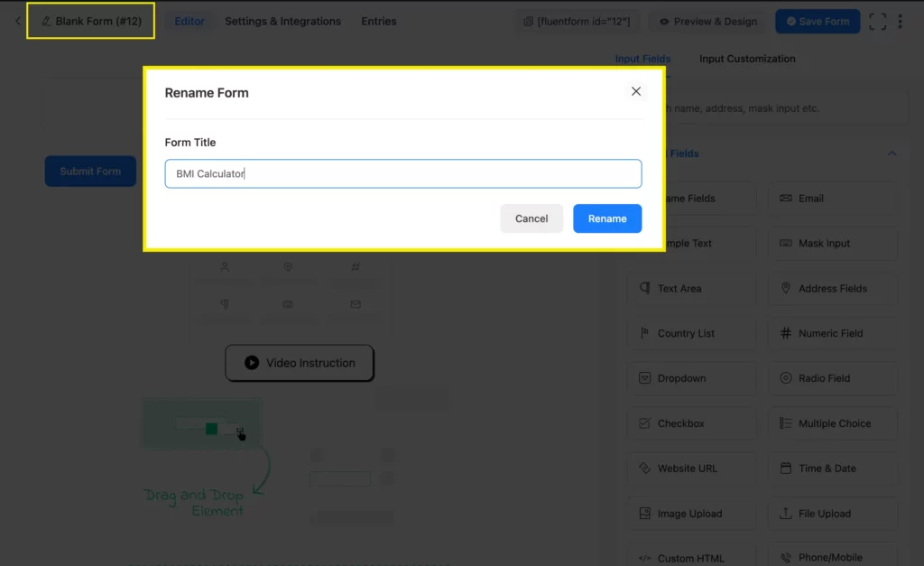Click inside the Form Title input

(x=402, y=174)
